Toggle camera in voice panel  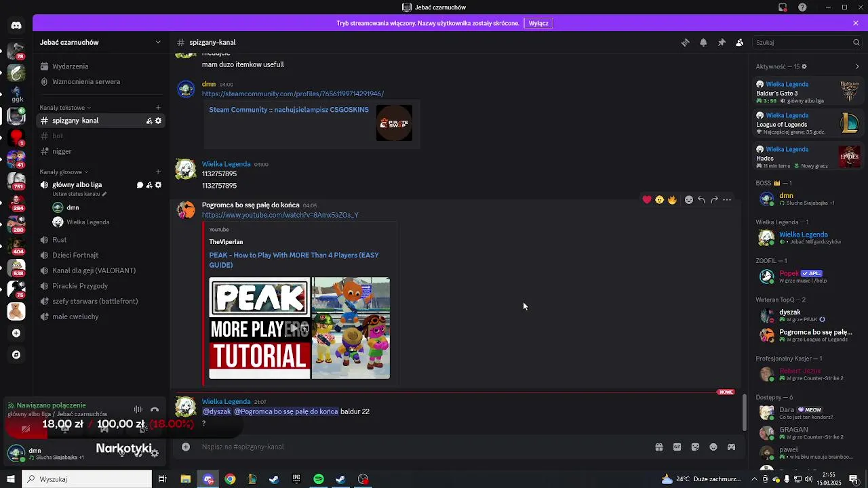click(26, 428)
